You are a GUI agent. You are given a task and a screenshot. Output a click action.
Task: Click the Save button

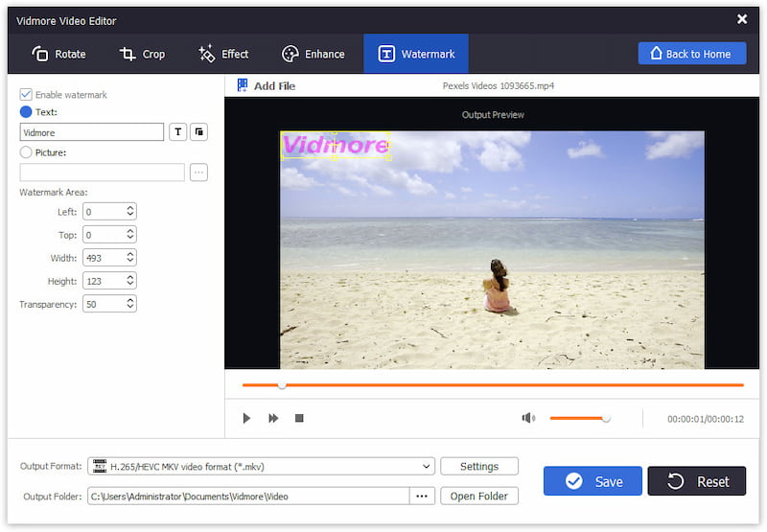pos(593,481)
